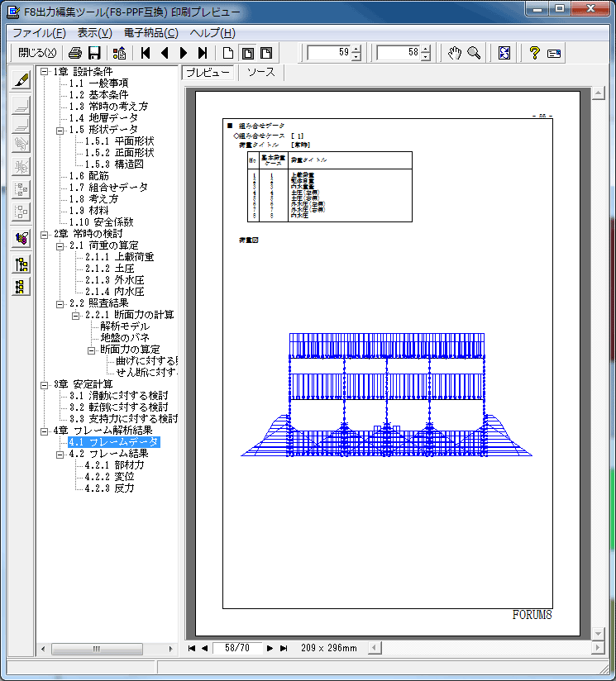This screenshot has width=616, height=681.
Task: Click the yellow list hierarchy icon in the sidebar
Action: (x=21, y=287)
